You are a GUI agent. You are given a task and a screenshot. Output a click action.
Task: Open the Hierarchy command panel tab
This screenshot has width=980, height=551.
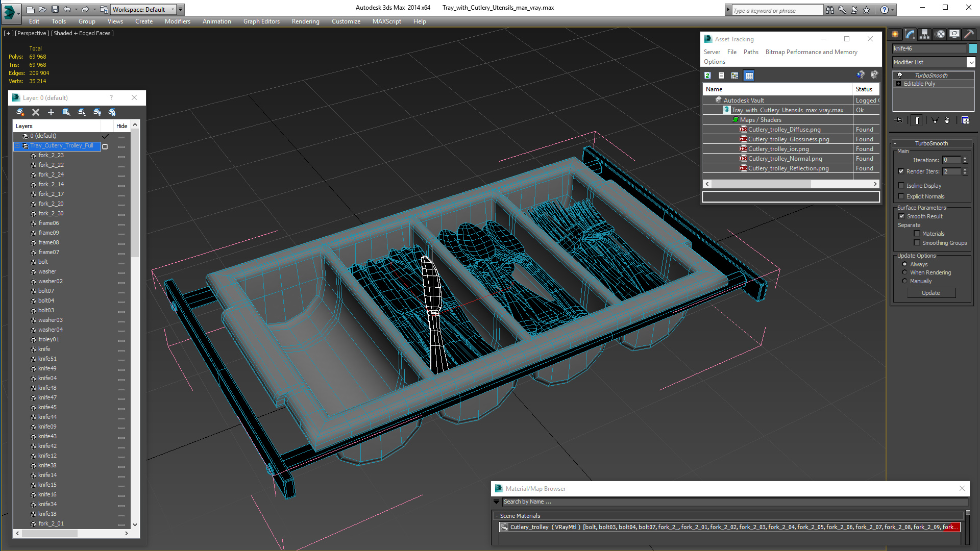click(925, 34)
